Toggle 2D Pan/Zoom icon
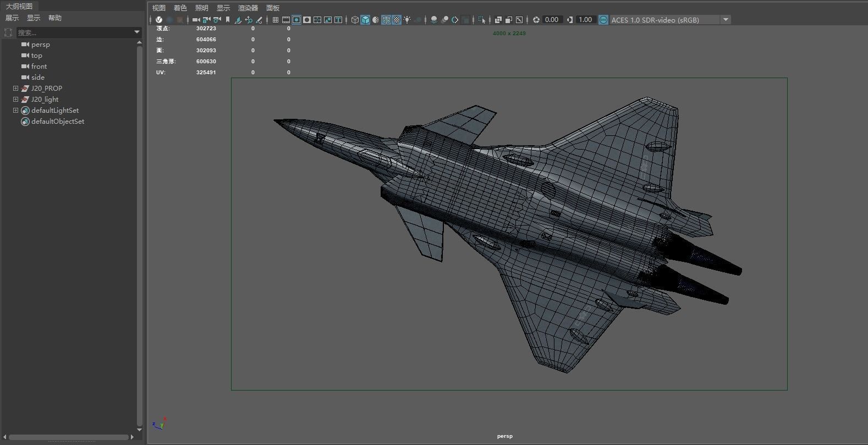868x445 pixels. (x=249, y=20)
